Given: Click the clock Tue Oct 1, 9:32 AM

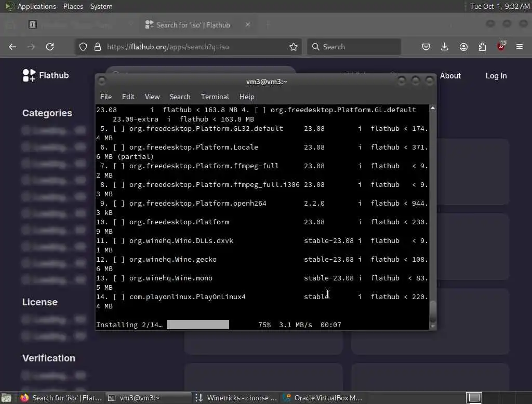Looking at the screenshot, I should click(499, 6).
